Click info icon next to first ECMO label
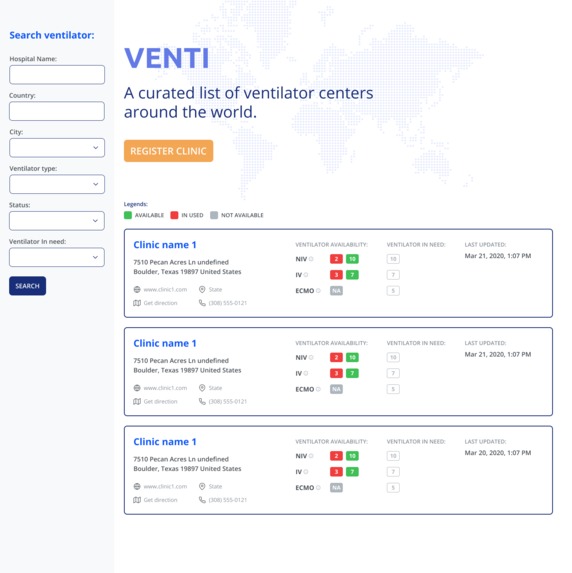572x573 pixels. 318,291
